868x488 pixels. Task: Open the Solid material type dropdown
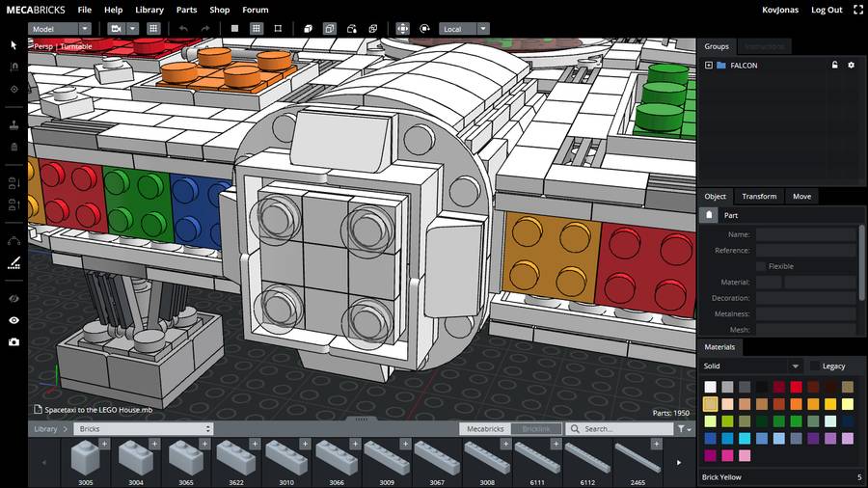750,366
